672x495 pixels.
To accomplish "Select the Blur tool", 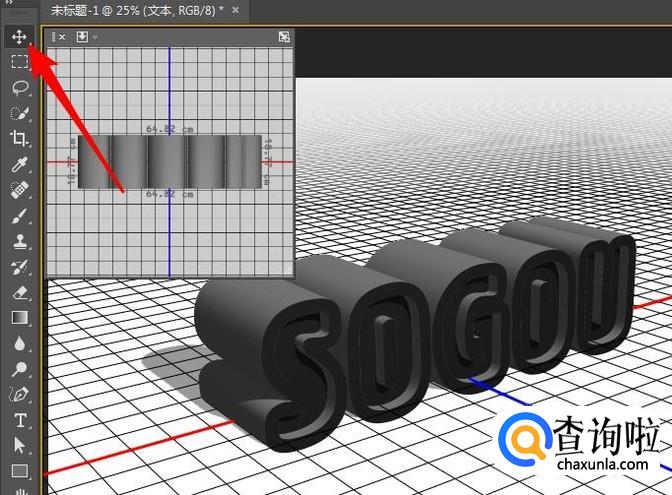I will (x=20, y=344).
